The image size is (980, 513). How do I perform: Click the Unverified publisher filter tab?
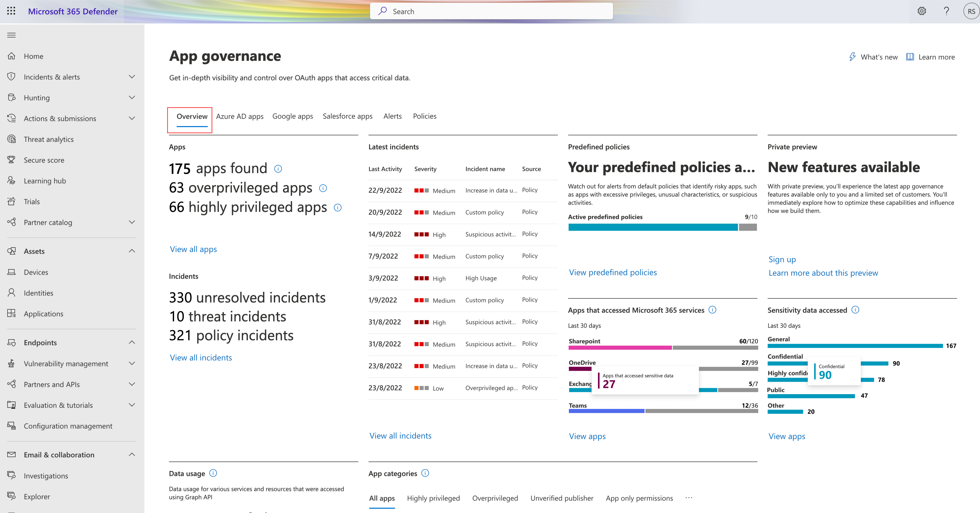561,498
